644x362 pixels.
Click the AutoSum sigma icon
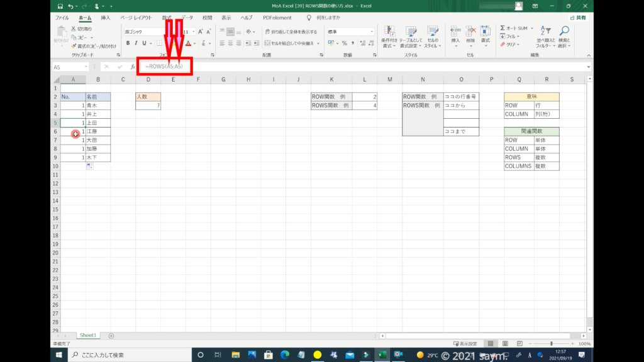click(x=503, y=28)
